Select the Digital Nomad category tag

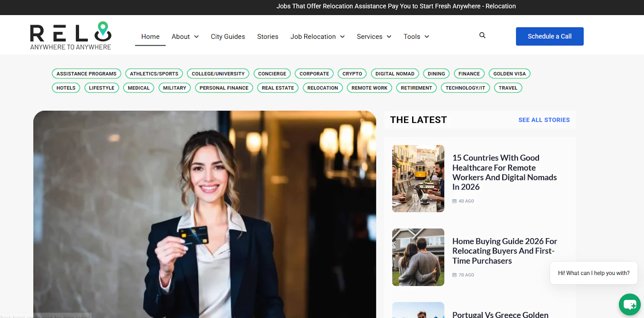(395, 74)
